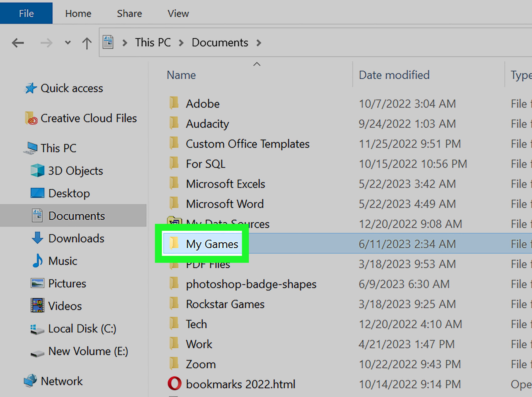The image size is (532, 397).
Task: Select the Rockstar Games folder
Action: coord(225,304)
